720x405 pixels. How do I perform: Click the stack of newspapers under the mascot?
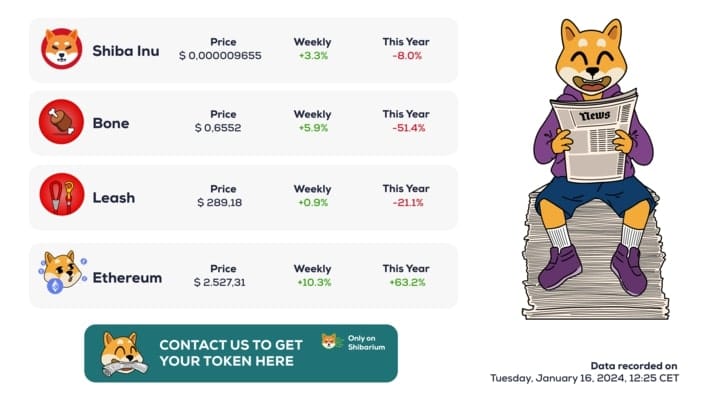pos(596,265)
